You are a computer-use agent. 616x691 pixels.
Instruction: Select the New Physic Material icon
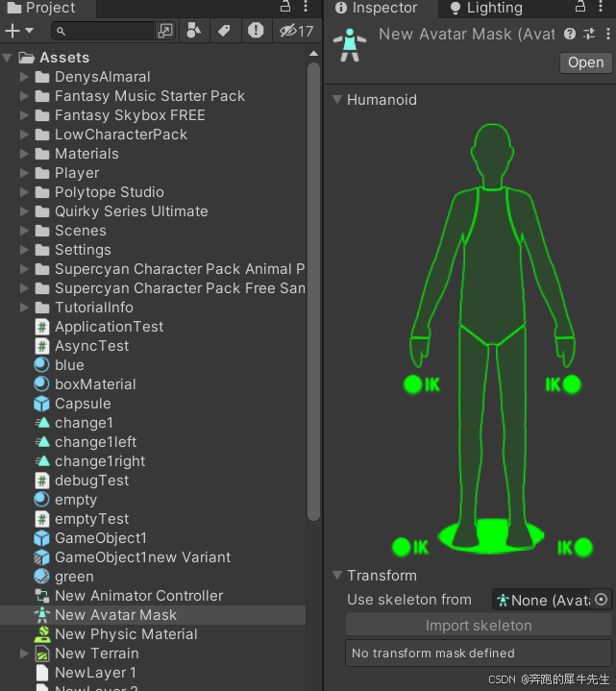[42, 634]
